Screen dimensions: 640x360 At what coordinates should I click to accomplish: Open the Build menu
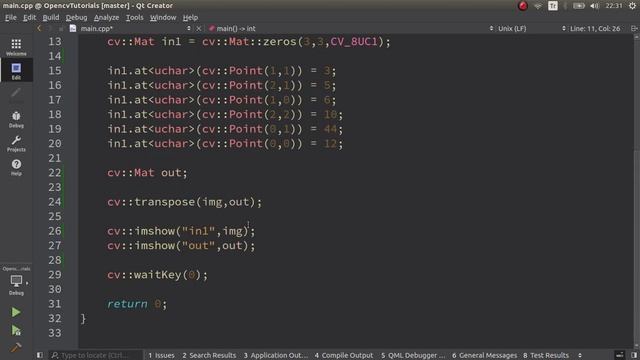51,18
